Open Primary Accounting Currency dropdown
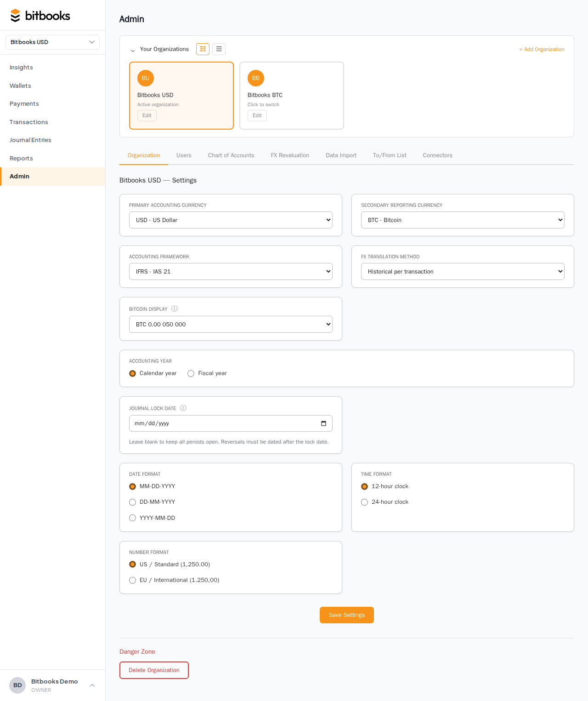Viewport: 588px width, 701px height. [231, 220]
